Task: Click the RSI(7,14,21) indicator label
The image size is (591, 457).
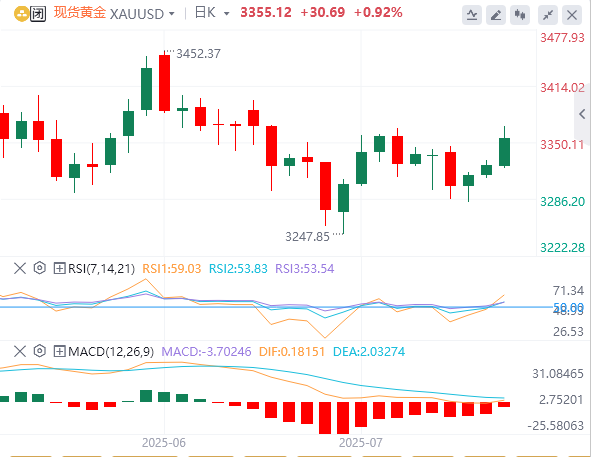Action: (101, 269)
